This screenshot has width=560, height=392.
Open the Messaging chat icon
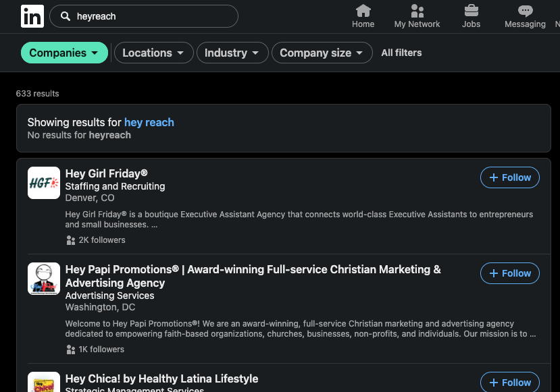click(525, 11)
